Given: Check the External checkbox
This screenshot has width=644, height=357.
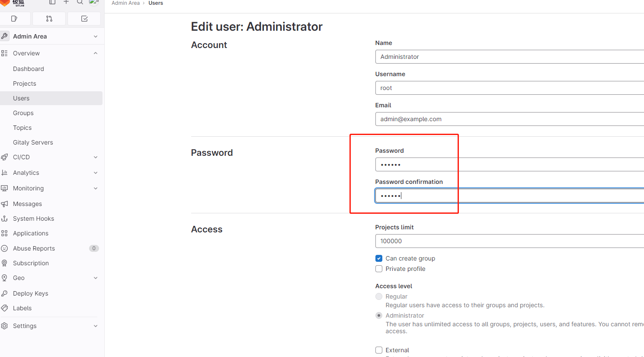Looking at the screenshot, I should click(379, 350).
